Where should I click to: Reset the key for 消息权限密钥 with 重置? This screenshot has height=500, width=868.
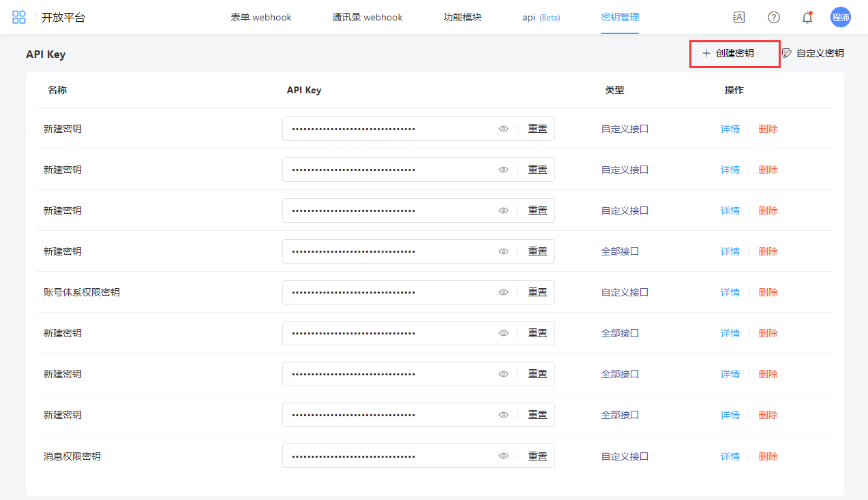(x=537, y=456)
